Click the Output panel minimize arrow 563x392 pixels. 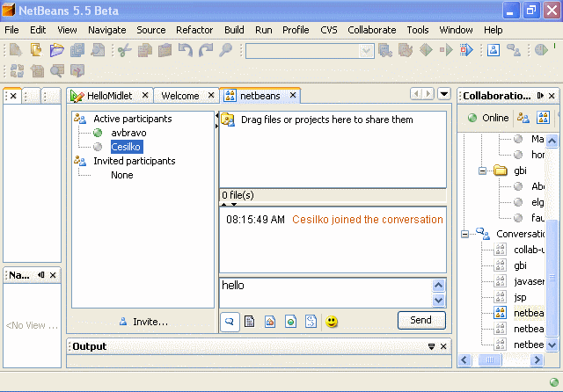click(x=431, y=346)
